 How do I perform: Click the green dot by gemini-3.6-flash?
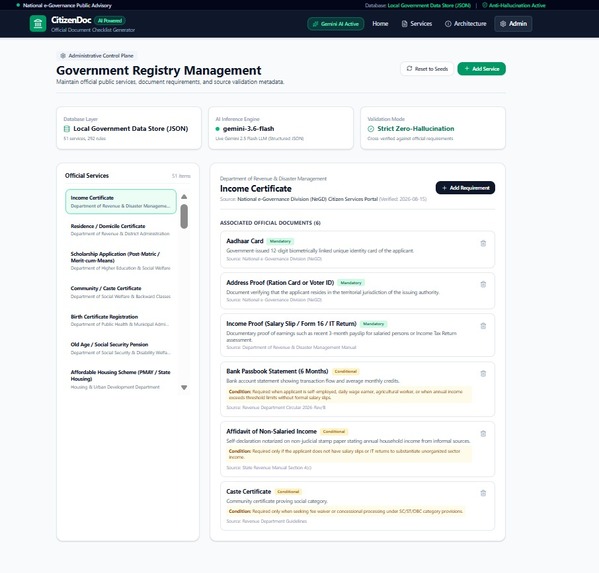pos(217,129)
